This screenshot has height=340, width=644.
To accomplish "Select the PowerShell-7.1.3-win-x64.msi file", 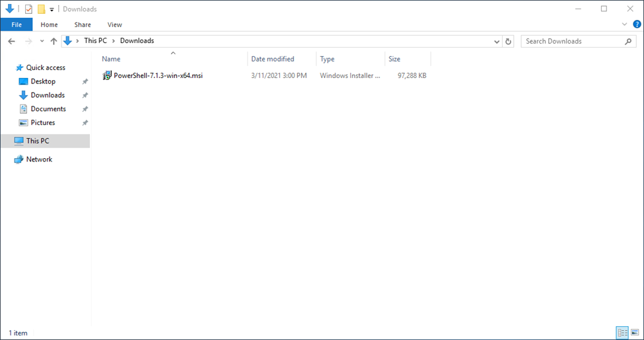I will pyautogui.click(x=158, y=75).
